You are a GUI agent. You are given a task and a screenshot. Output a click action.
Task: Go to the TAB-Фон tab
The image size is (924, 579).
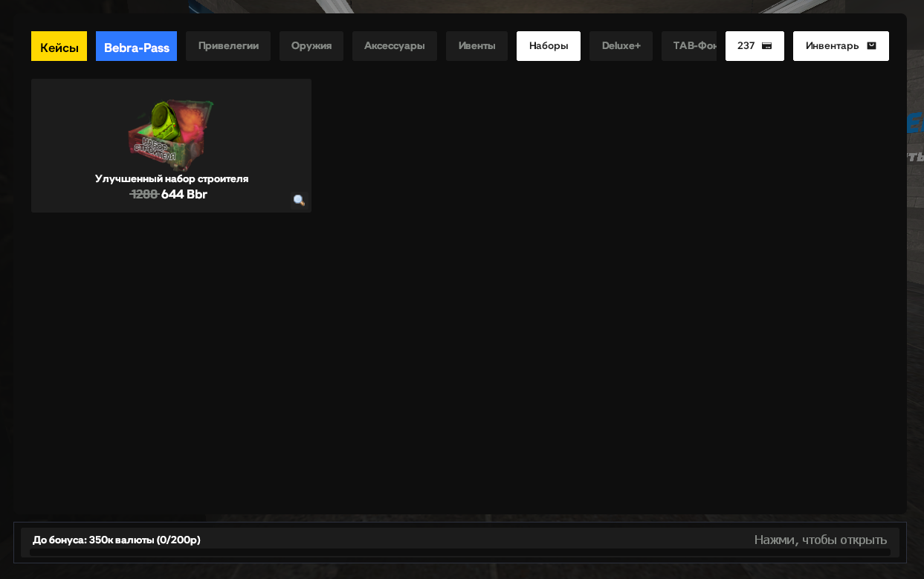(x=689, y=46)
